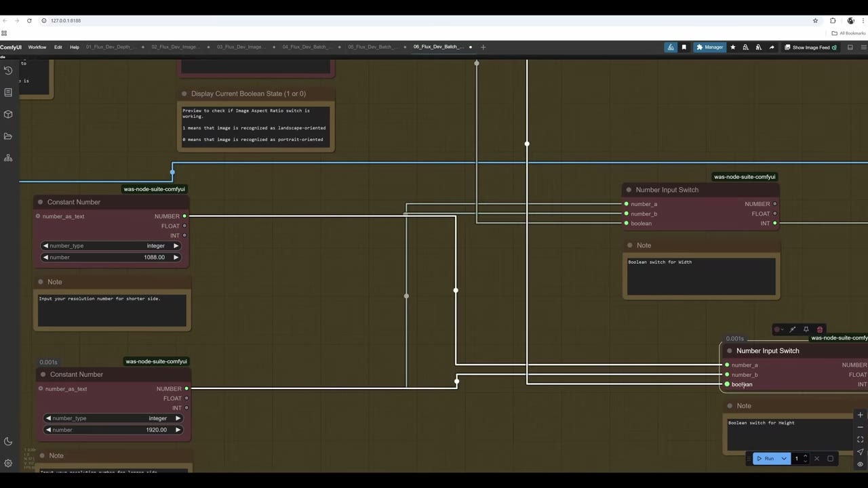Switch to the 01_Flux_Dev_Depth workflow tab
The image size is (868, 488).
pos(110,47)
